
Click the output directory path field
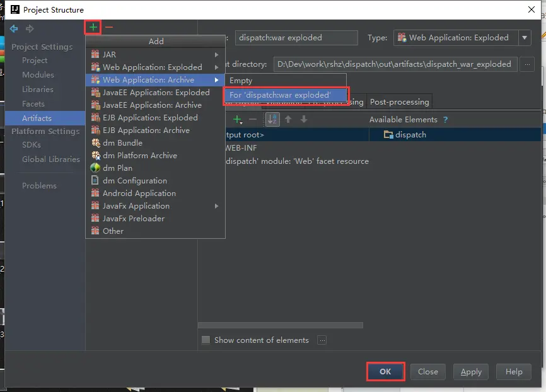tap(395, 64)
